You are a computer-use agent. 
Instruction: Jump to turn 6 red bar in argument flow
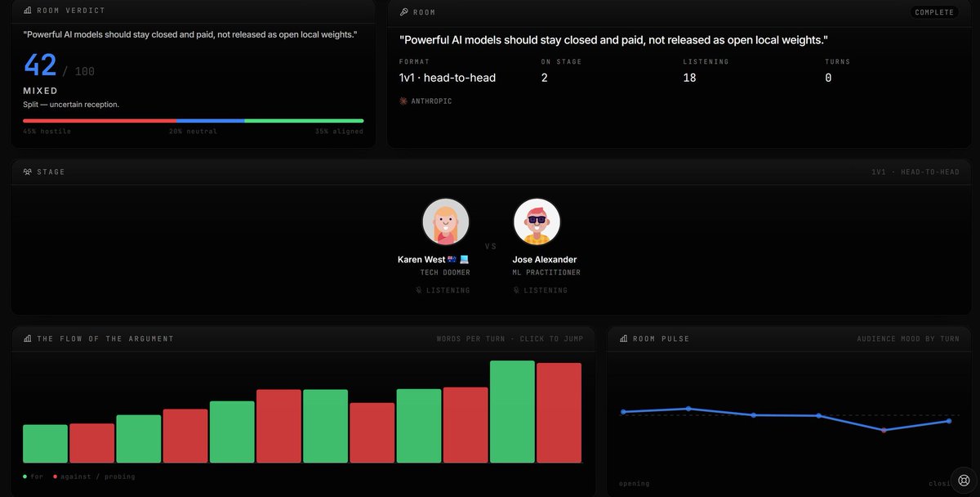pyautogui.click(x=278, y=427)
